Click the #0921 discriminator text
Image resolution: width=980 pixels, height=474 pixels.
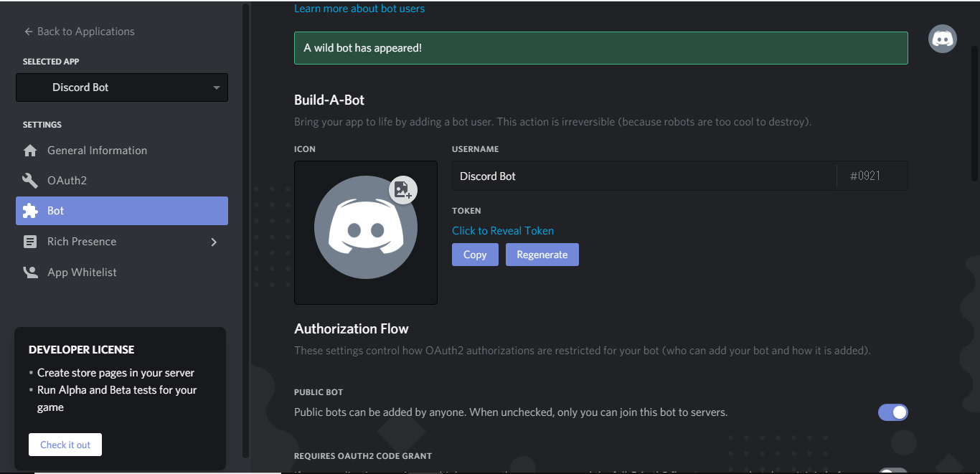tap(865, 176)
